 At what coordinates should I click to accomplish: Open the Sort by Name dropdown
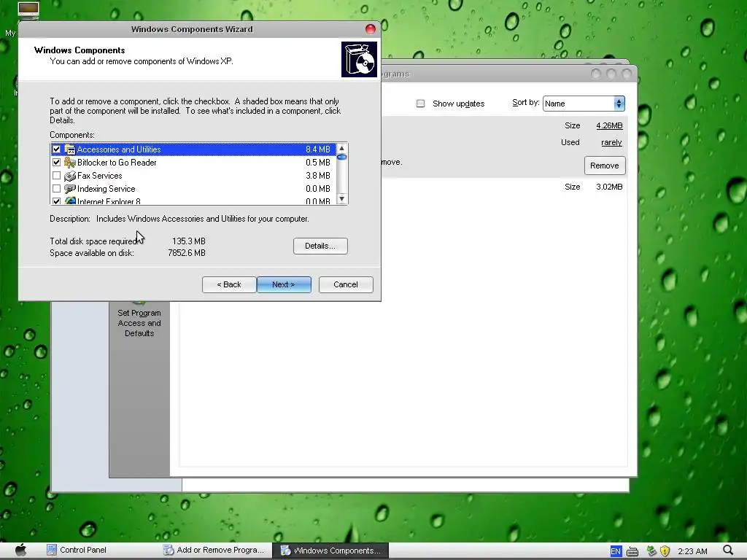pyautogui.click(x=584, y=104)
